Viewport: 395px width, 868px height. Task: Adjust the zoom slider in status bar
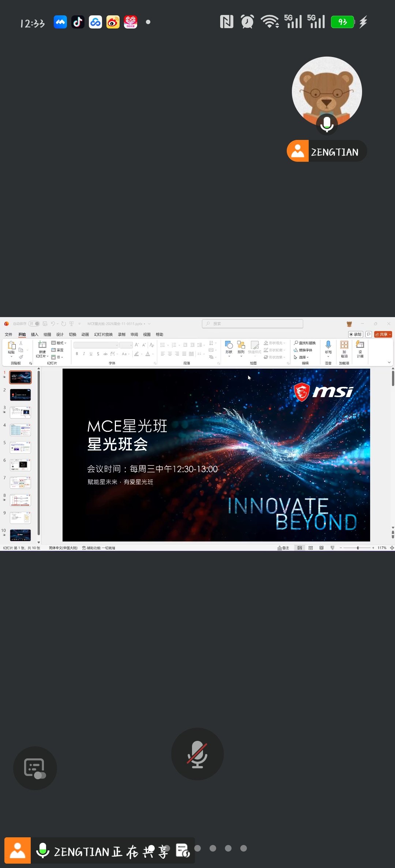357,548
